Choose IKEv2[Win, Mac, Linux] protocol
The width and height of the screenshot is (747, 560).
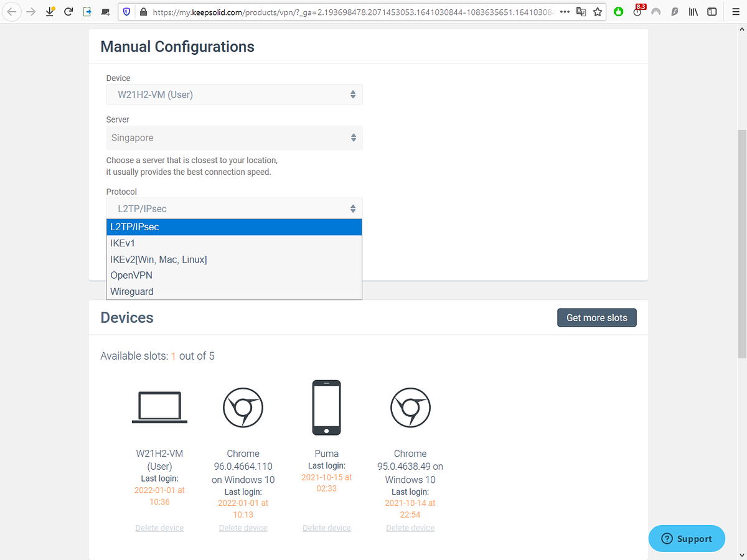coord(234,259)
